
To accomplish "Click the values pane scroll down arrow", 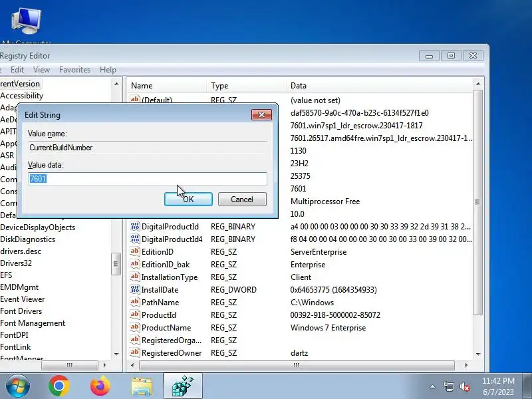I will 477,354.
